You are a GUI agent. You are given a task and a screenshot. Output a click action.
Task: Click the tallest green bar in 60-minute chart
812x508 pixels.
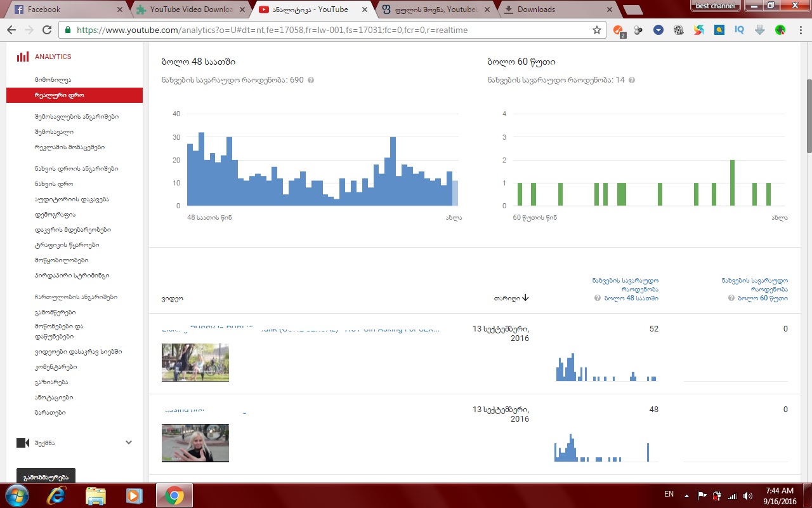pos(732,183)
